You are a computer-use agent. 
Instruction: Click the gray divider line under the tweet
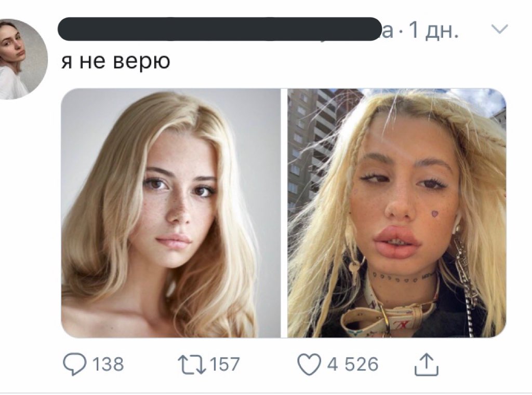tap(266, 393)
